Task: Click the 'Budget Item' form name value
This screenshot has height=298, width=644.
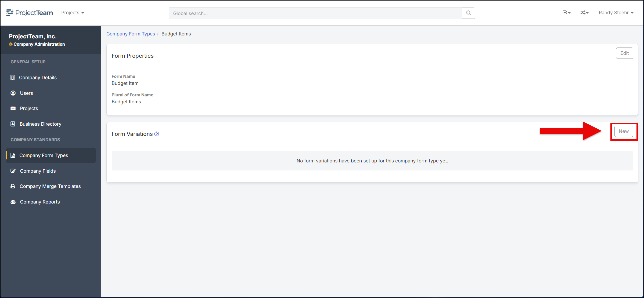Action: (x=125, y=83)
